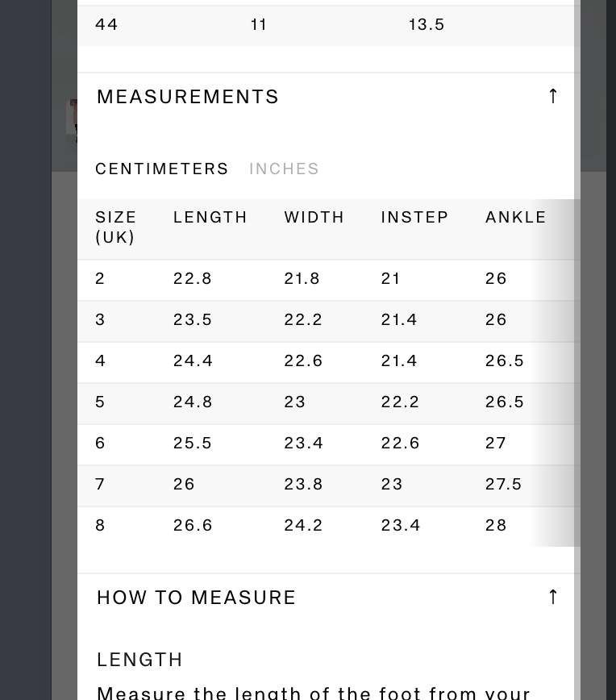
Task: Click the LENGTH column header
Action: click(x=210, y=217)
